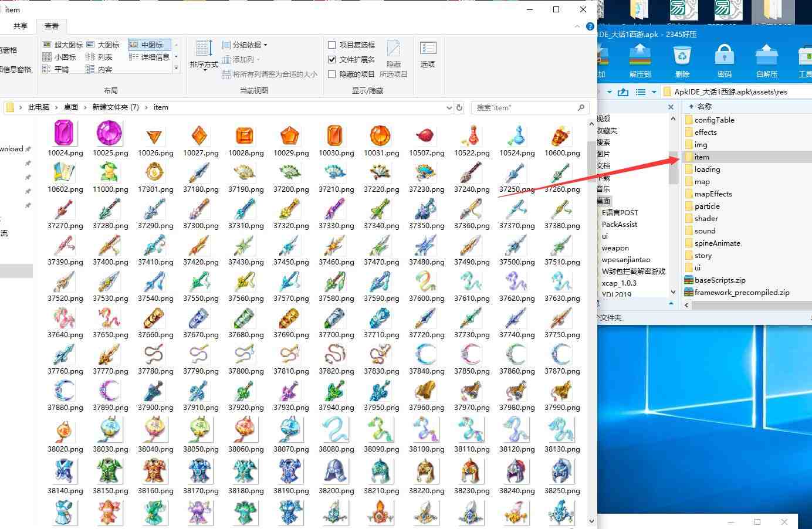Select weapon in the 2345好压 folder tree
Image resolution: width=812 pixels, height=529 pixels.
[x=615, y=247]
